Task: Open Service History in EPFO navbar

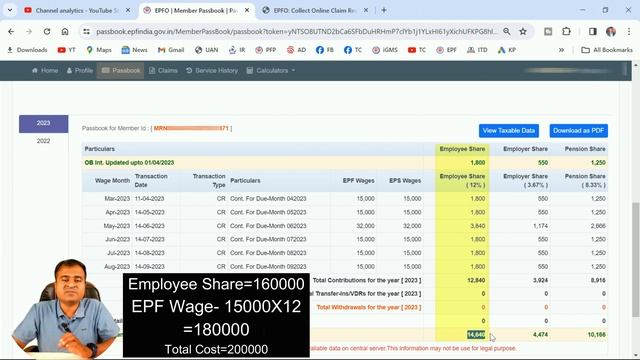Action: tap(212, 71)
